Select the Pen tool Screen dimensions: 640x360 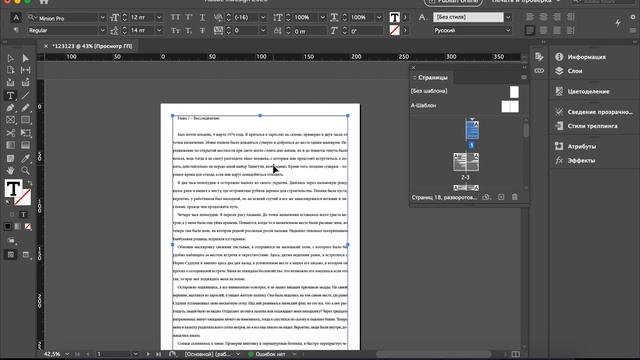11,108
